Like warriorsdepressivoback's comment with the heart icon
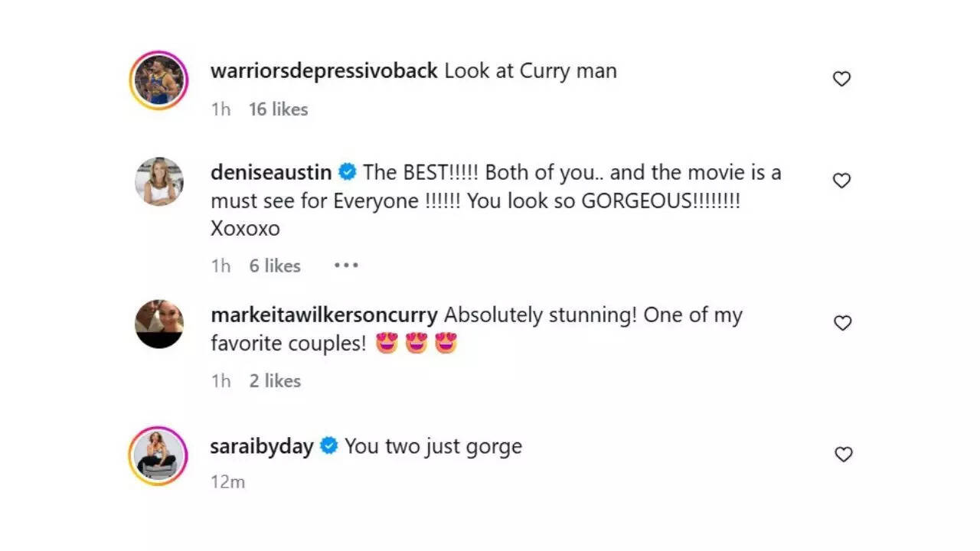 [x=841, y=78]
